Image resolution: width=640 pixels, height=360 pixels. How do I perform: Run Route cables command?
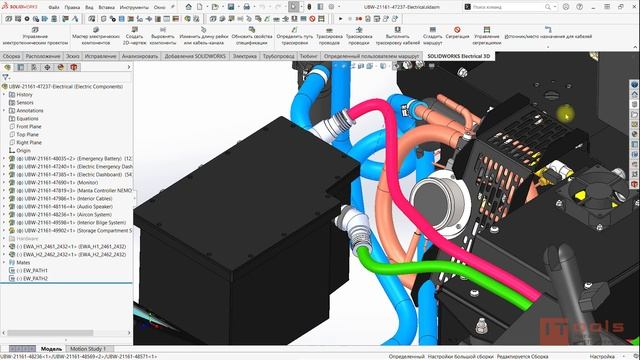[x=397, y=36]
